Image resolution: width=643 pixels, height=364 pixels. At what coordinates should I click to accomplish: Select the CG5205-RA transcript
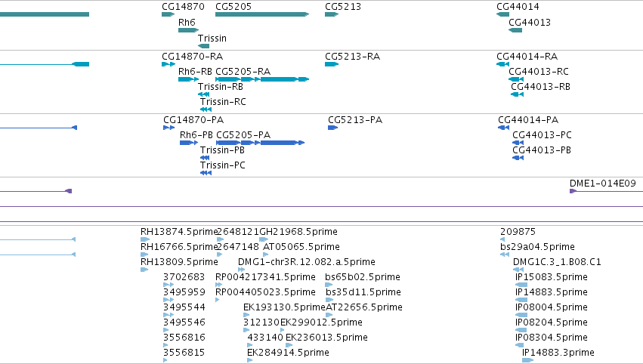262,79
